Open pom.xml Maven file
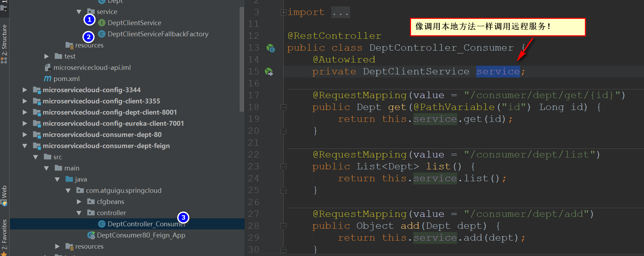This screenshot has width=644, height=256. coord(66,79)
